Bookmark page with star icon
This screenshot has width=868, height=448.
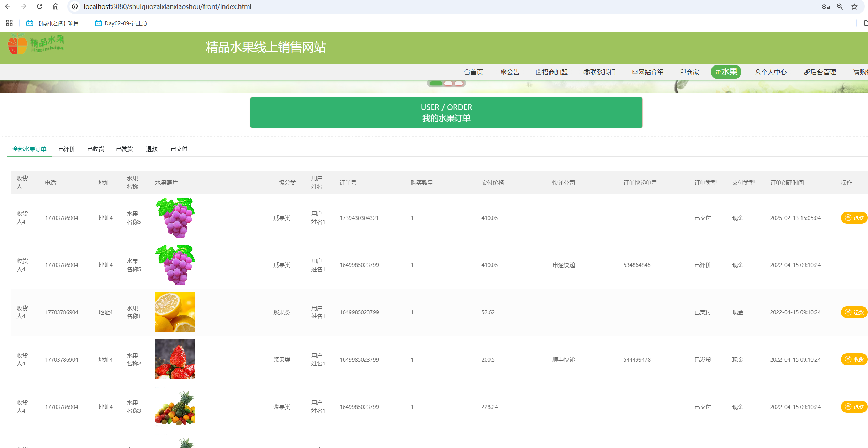[854, 6]
